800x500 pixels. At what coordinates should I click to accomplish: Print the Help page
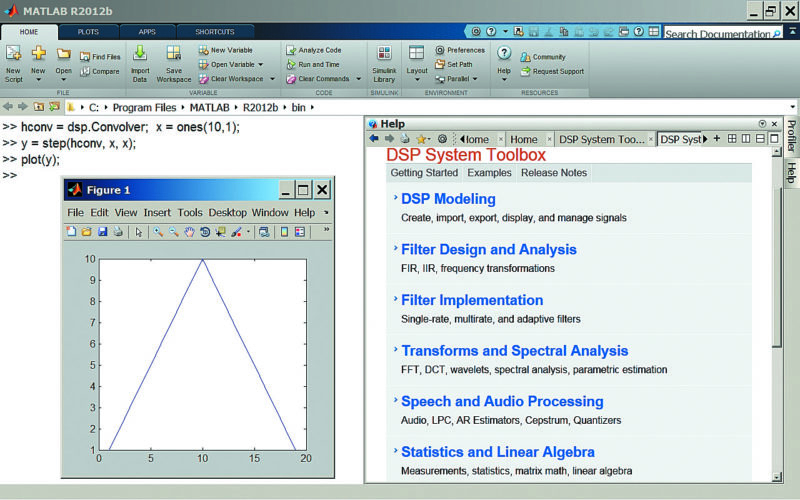click(405, 139)
